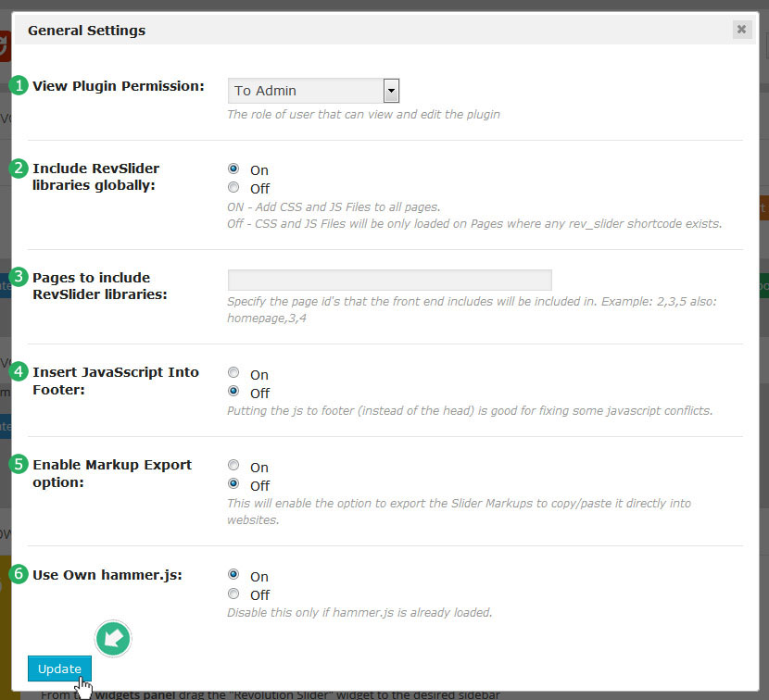Click the green number 1 badge

(x=19, y=86)
